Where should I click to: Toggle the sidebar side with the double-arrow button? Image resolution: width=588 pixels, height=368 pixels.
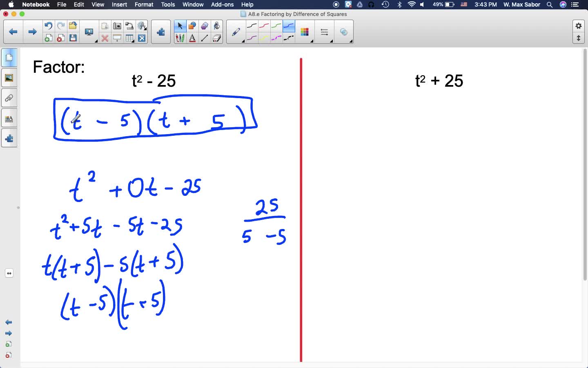(9, 273)
